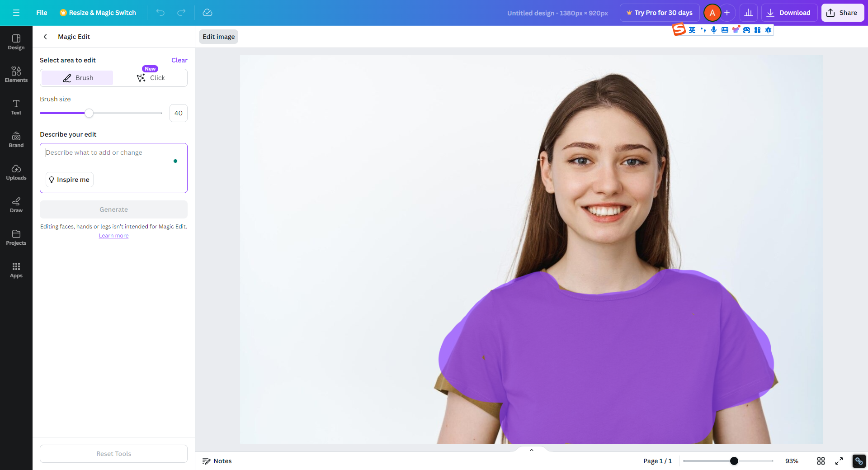Image resolution: width=868 pixels, height=470 pixels.
Task: Open the main hamburger menu
Action: click(x=16, y=13)
